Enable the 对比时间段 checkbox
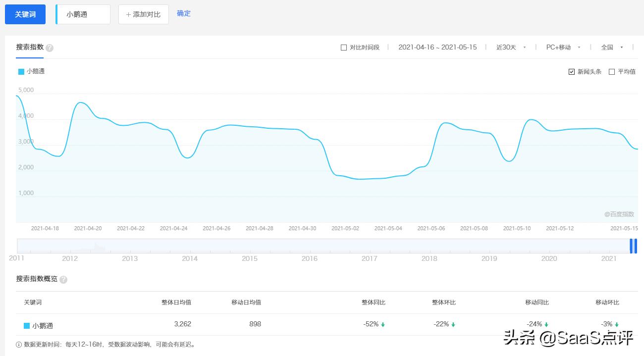This screenshot has width=644, height=356. coord(344,48)
